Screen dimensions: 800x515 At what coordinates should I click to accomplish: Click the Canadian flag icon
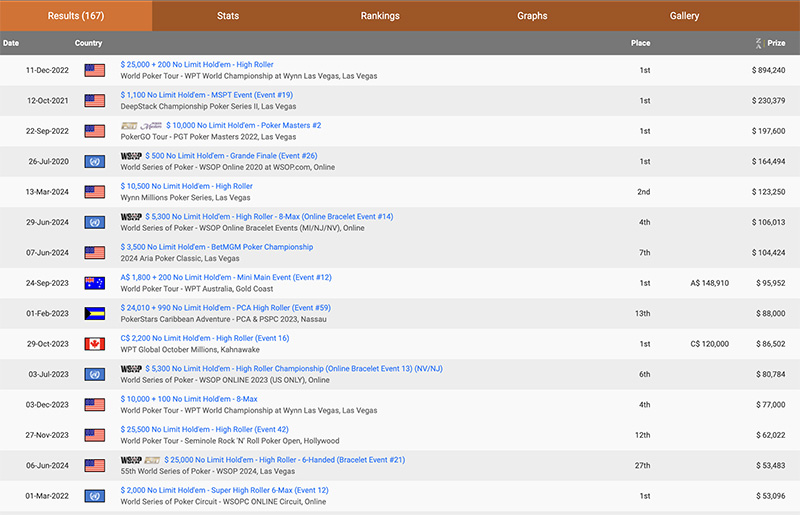95,344
